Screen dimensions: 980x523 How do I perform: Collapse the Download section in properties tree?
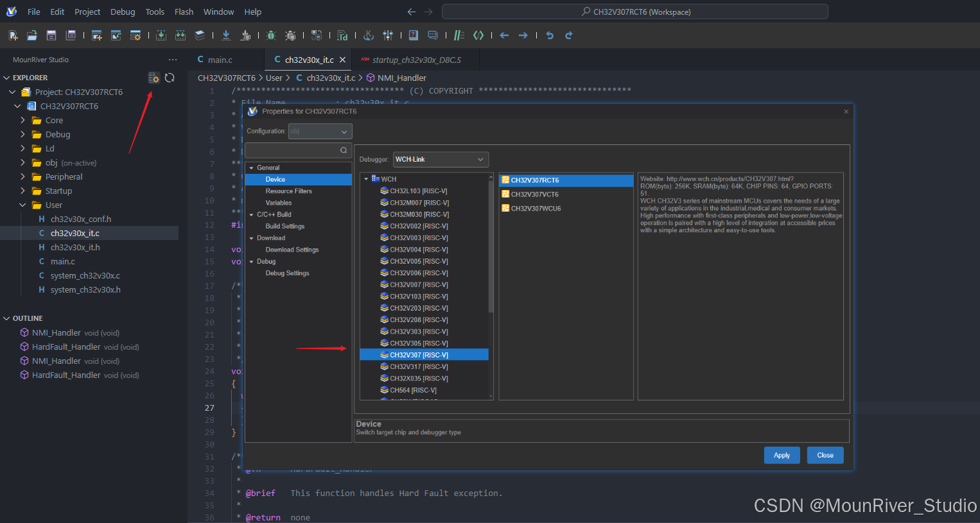252,238
